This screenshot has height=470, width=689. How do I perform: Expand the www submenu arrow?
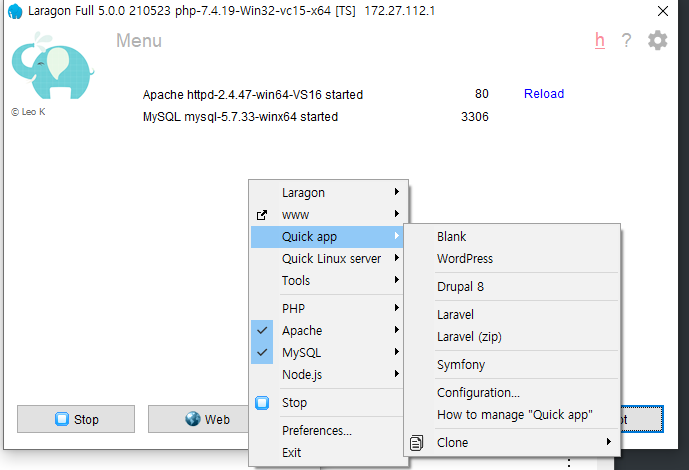point(396,213)
